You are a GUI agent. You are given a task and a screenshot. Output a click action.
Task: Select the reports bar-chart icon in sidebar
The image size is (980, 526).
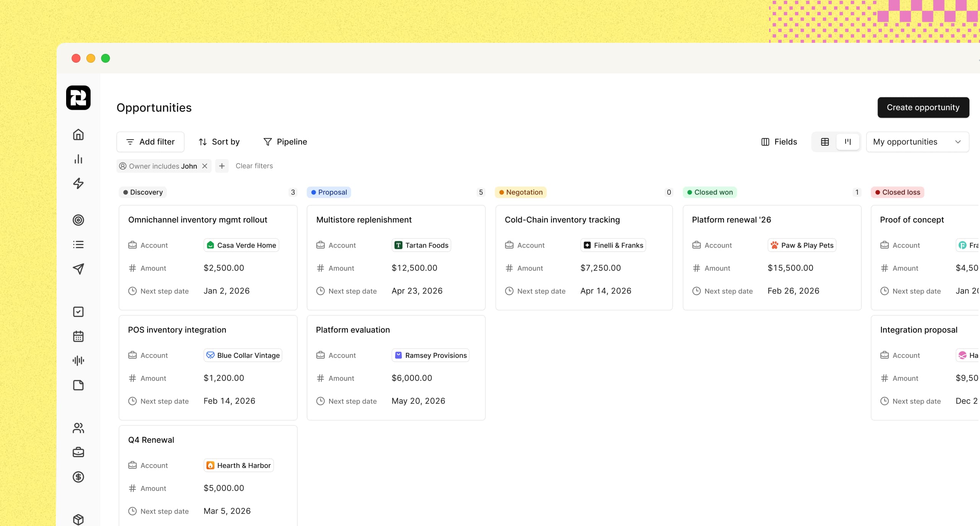(x=78, y=159)
